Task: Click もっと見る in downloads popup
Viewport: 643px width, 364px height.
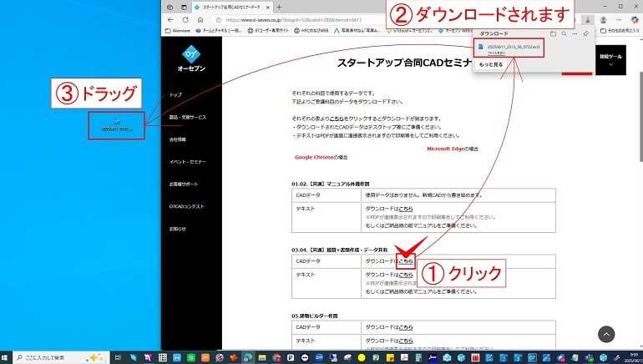Action: coord(490,63)
